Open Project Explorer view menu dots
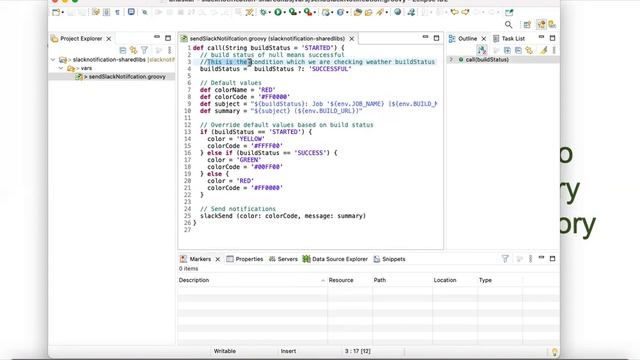Image resolution: width=640 pixels, height=360 pixels. coord(169,50)
